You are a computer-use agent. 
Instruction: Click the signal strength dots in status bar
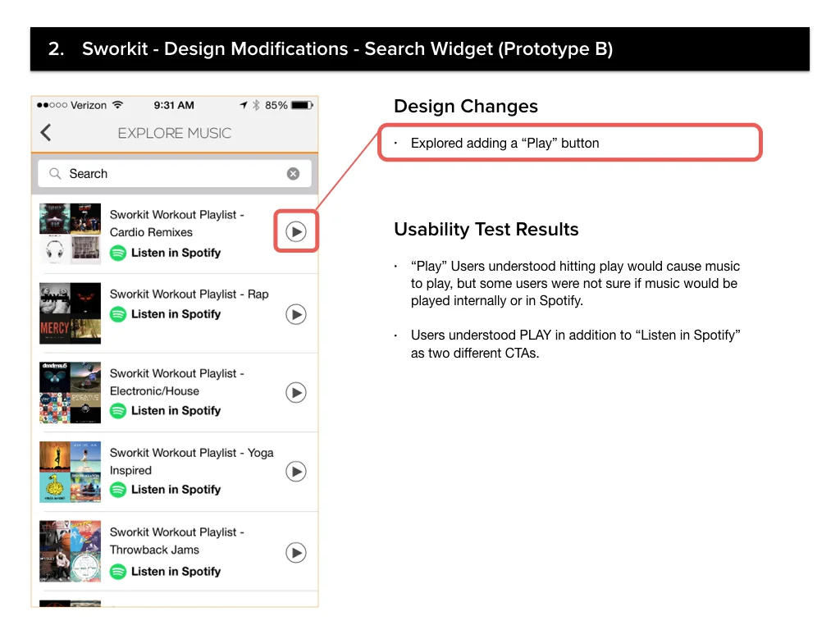(52, 105)
